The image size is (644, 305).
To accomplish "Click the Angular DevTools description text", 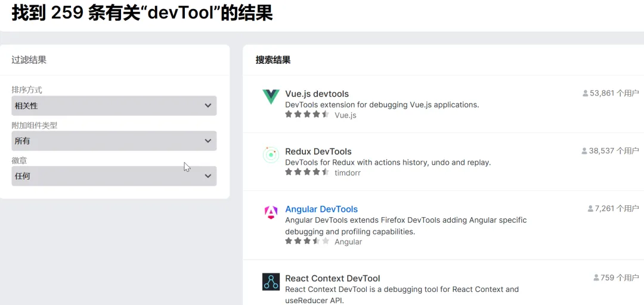I will 406,226.
